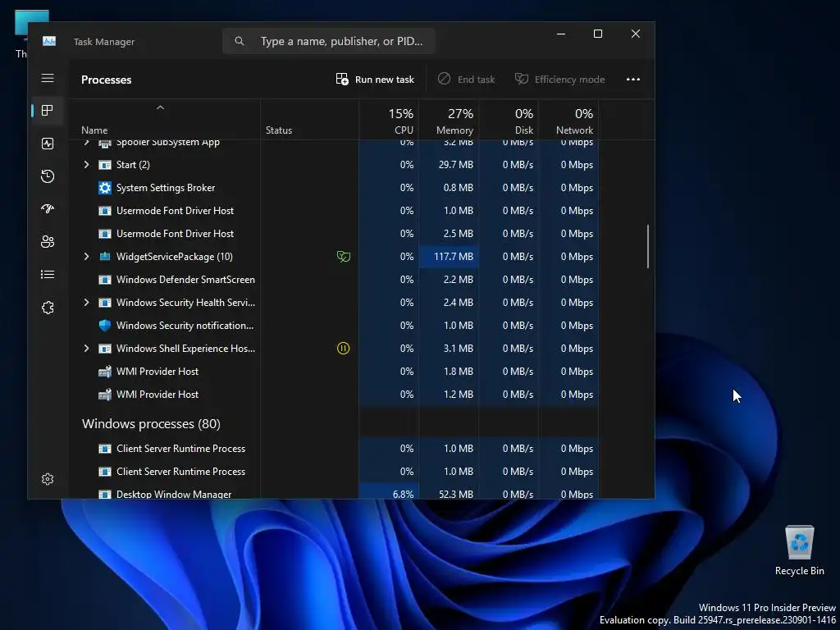Click the Start (2) process icon

click(x=105, y=164)
